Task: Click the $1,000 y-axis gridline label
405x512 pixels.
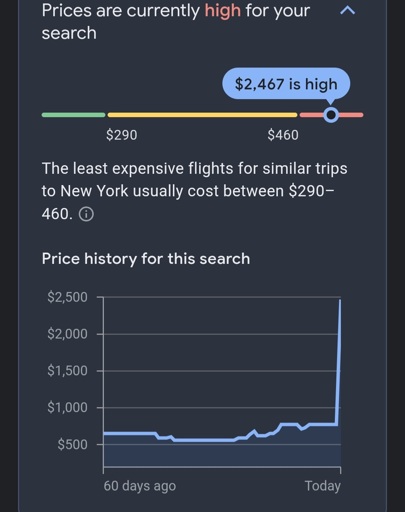Action: [67, 407]
